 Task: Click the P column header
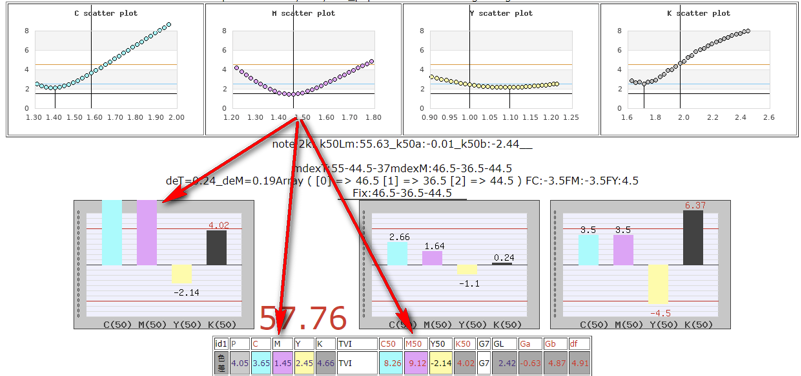click(x=240, y=344)
